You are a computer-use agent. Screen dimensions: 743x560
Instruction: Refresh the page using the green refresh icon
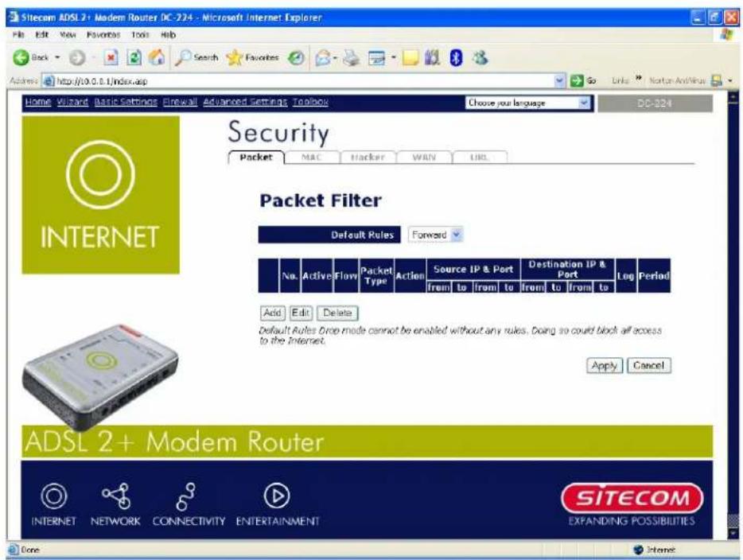[134, 58]
